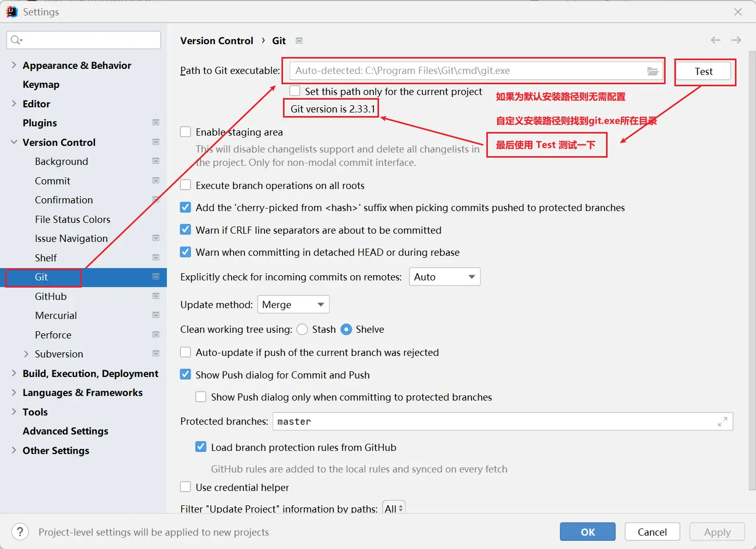The height and width of the screenshot is (549, 756).
Task: Enable 'Set this path only for the current project'
Action: pyautogui.click(x=295, y=91)
